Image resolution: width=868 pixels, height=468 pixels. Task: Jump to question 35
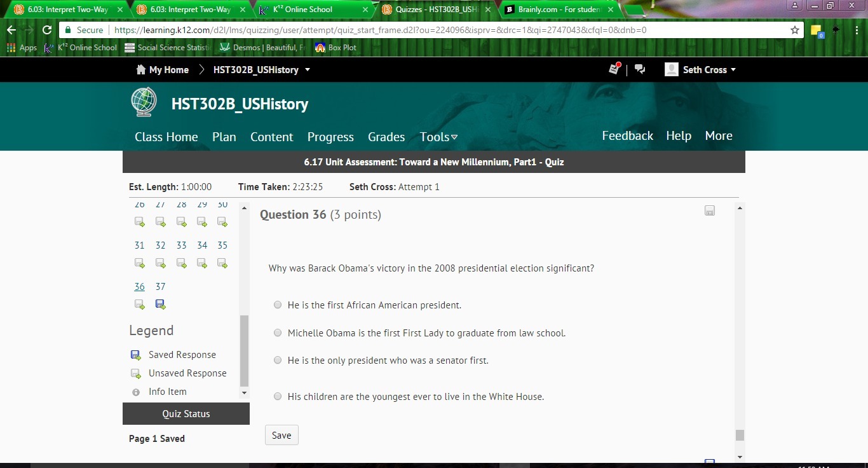click(222, 245)
